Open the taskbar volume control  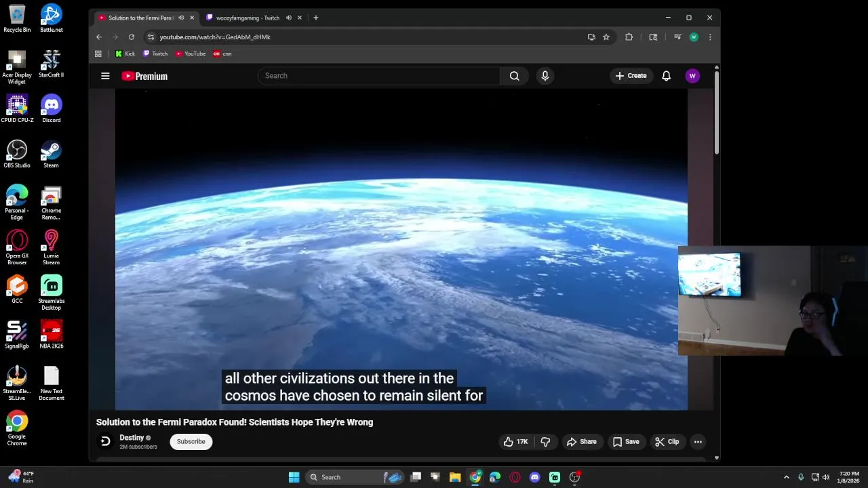tap(825, 477)
